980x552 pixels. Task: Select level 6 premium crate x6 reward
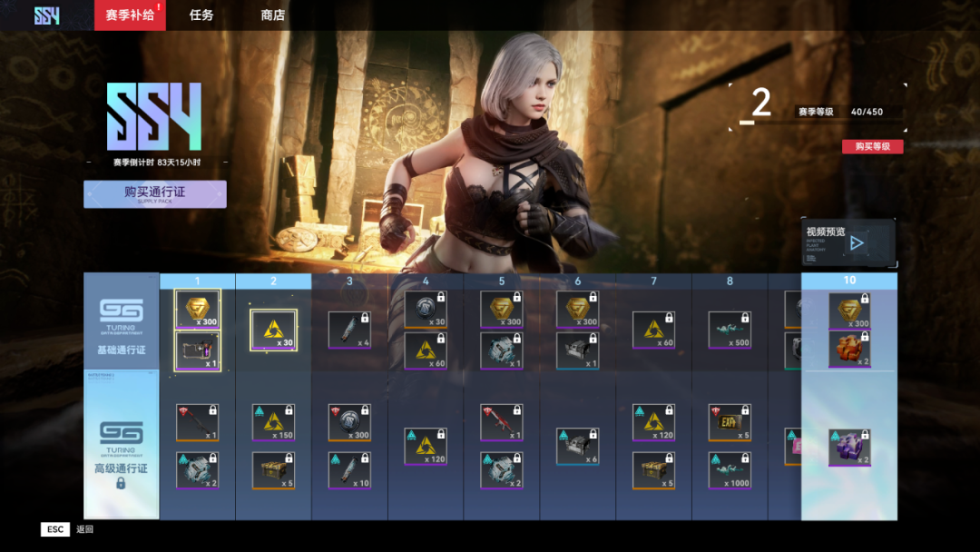pos(577,447)
